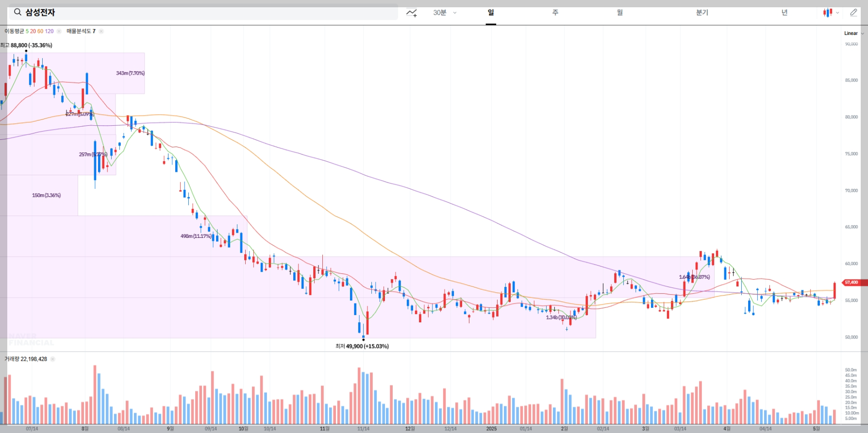Click the 최저 49,900 low marker

pos(362,346)
